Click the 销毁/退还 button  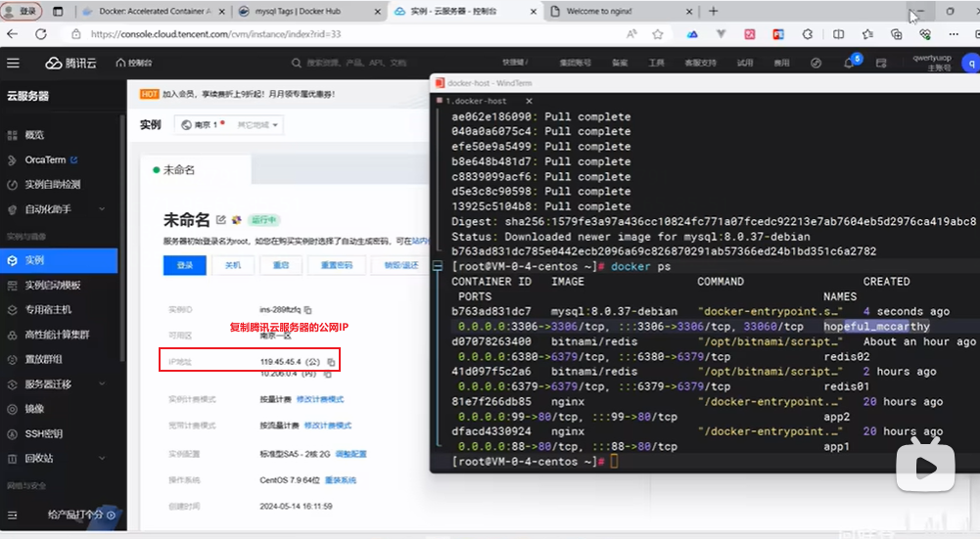click(400, 265)
